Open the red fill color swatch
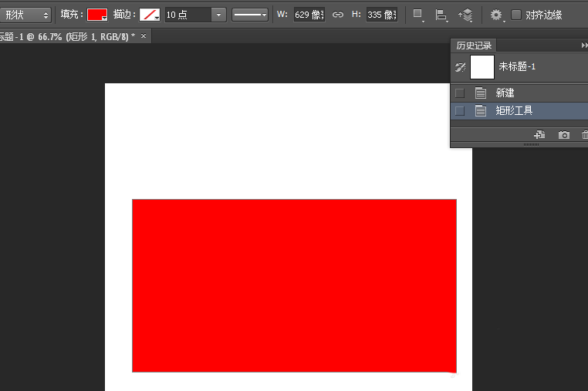Image resolution: width=588 pixels, height=391 pixels. pyautogui.click(x=96, y=15)
